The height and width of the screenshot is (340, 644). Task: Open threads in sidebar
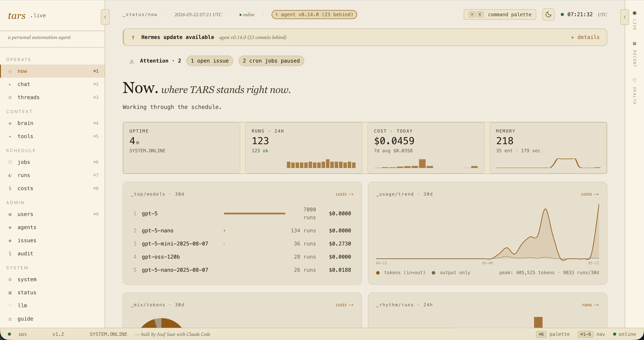(x=53, y=97)
